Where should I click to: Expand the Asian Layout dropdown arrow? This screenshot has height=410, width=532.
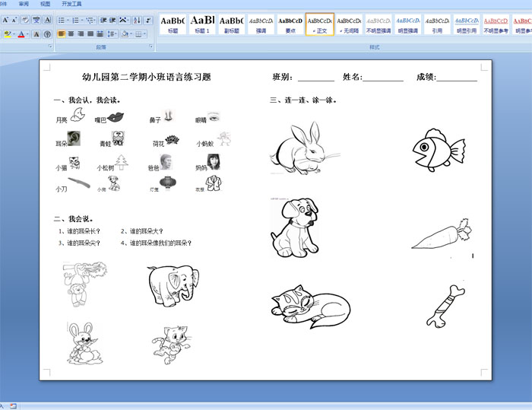[129, 21]
